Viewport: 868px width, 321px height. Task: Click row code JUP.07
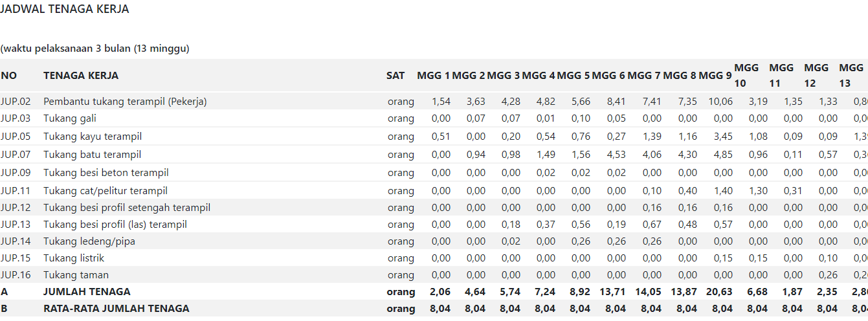(16, 155)
